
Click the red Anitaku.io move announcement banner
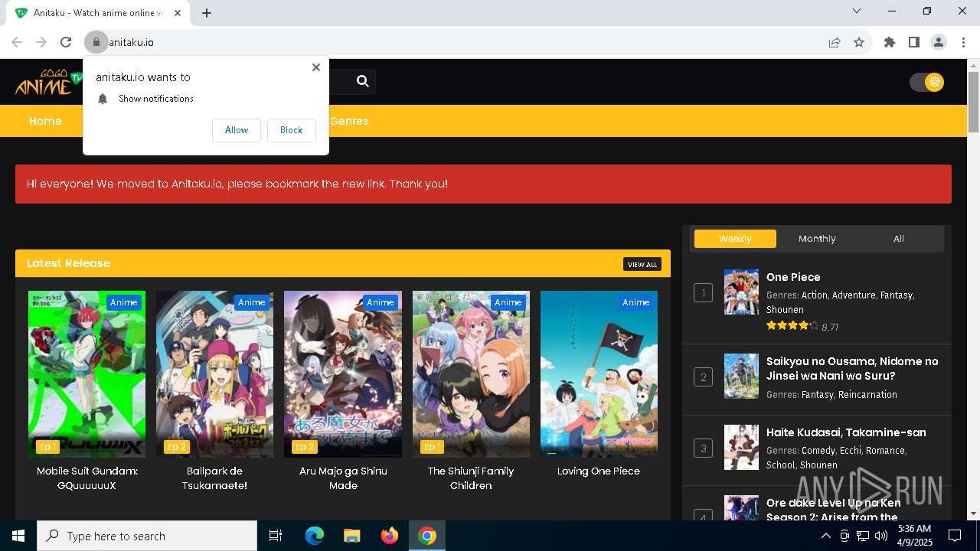point(483,184)
